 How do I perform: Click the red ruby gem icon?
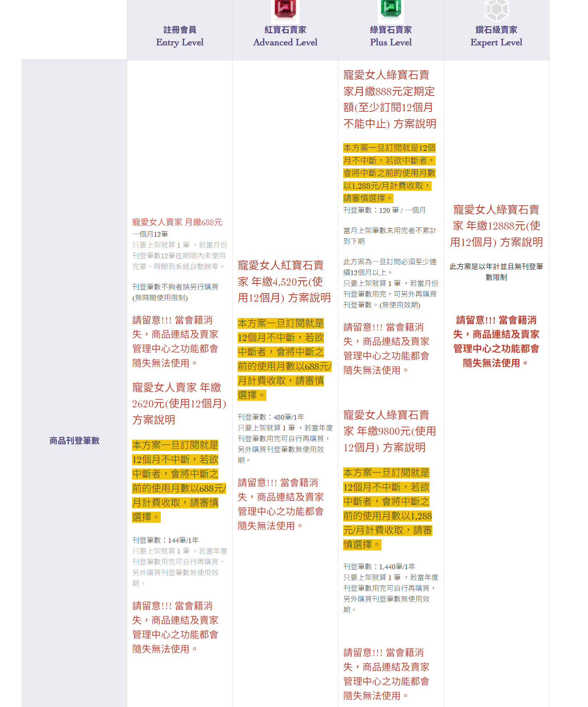[285, 9]
